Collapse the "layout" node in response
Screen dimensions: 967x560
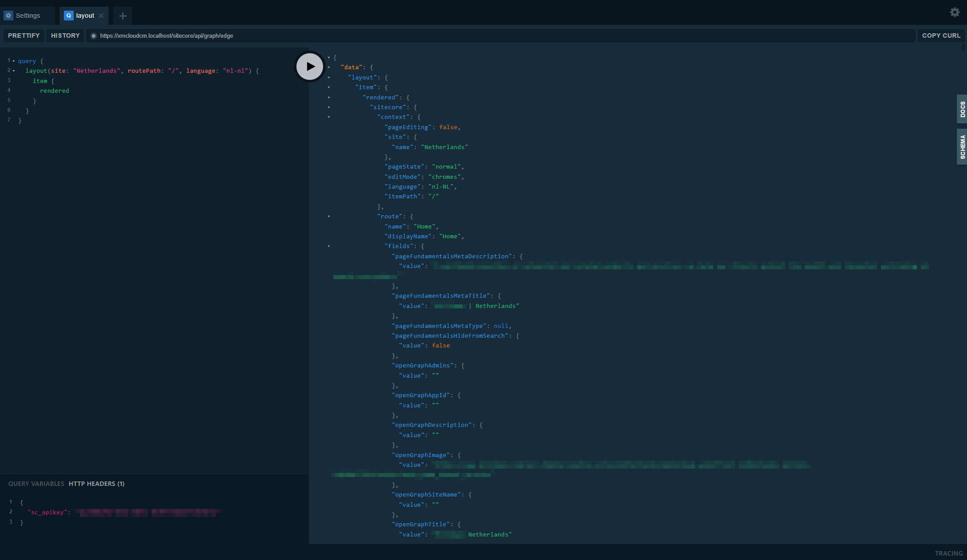pyautogui.click(x=329, y=78)
